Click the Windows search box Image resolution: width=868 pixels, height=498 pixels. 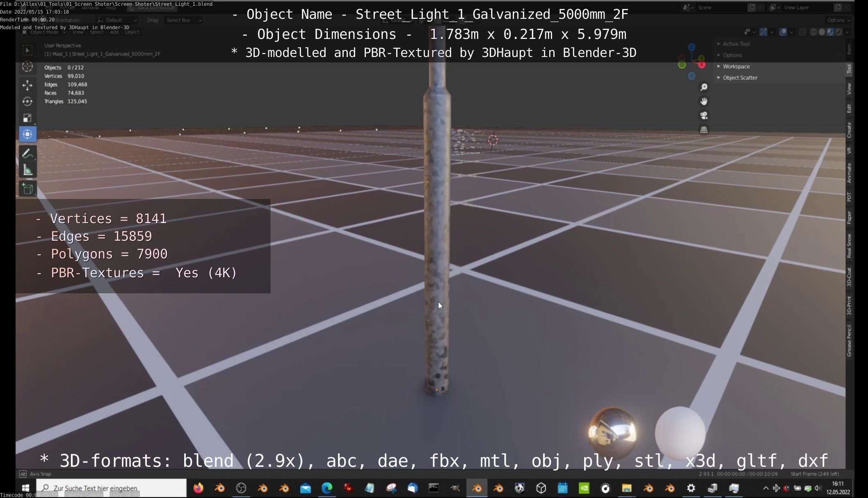111,488
